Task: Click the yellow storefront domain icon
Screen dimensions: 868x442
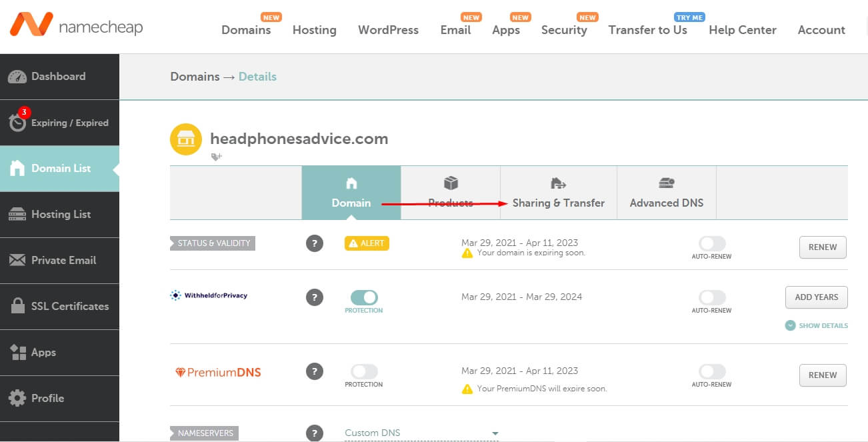Action: coord(186,139)
